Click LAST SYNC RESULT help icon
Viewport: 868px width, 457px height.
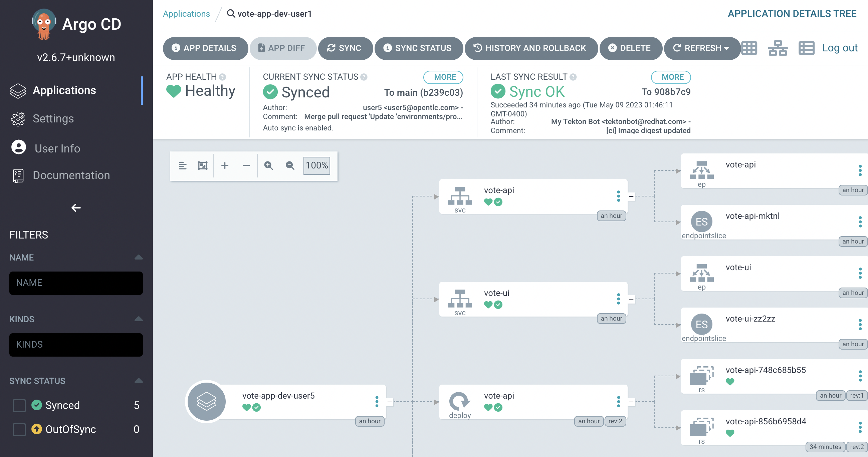[573, 77]
